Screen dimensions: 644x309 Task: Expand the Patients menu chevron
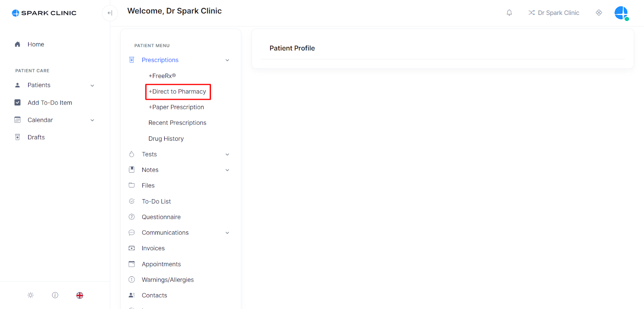(x=92, y=85)
